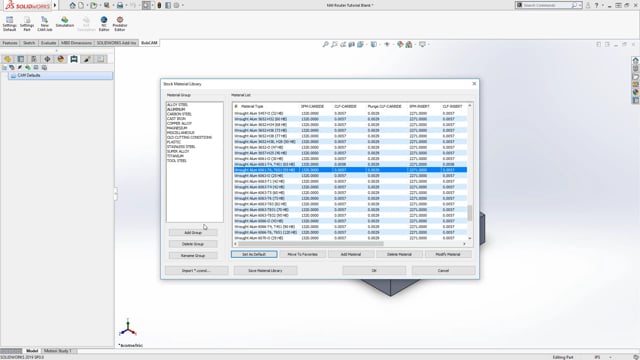Select STAINLESS STEEL material group
The image size is (640, 360).
coord(181,147)
